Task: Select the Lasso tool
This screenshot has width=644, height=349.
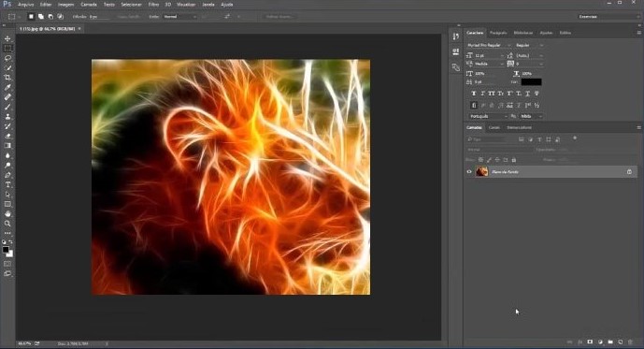Action: (7, 58)
